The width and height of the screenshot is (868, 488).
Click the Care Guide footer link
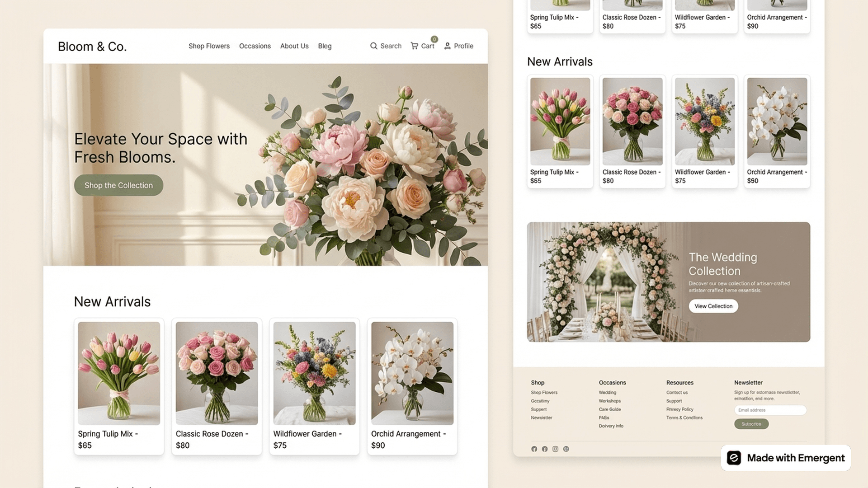(609, 409)
